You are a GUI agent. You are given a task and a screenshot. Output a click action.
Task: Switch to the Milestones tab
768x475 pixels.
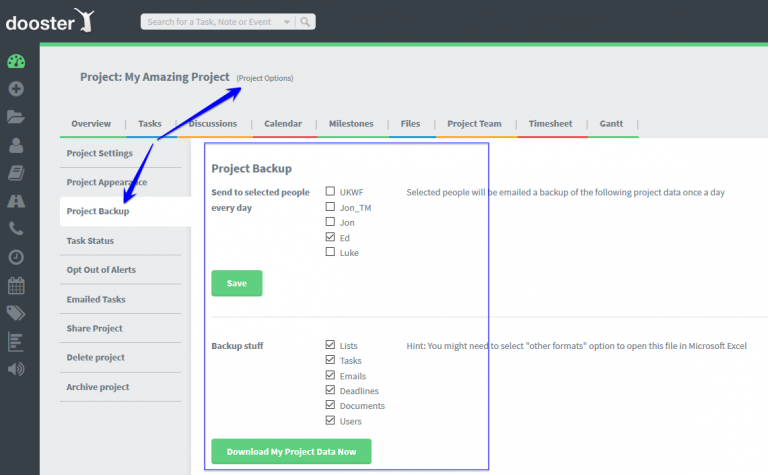point(351,123)
